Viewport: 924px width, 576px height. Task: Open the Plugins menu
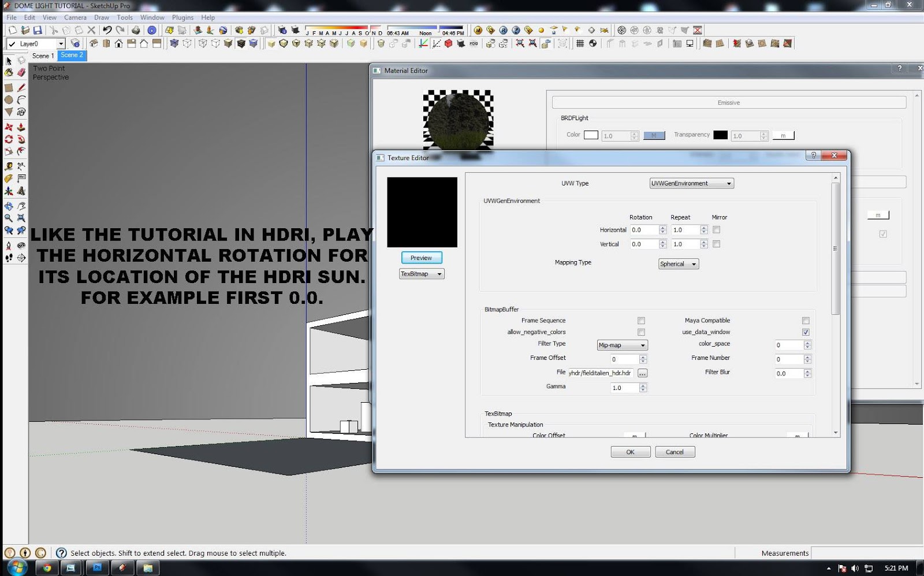182,17
